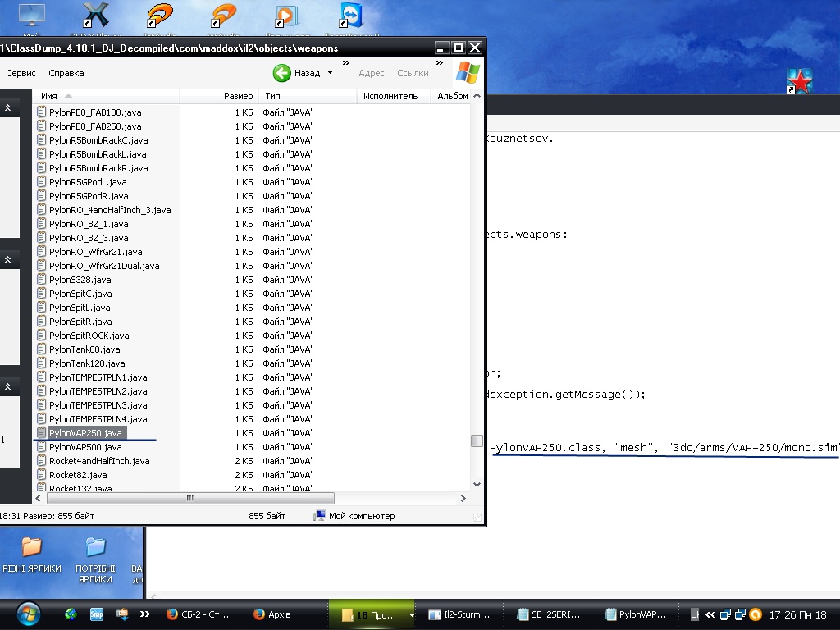840x630 pixels.
Task: Click the orange system tray icon beside clock
Action: pyautogui.click(x=756, y=614)
